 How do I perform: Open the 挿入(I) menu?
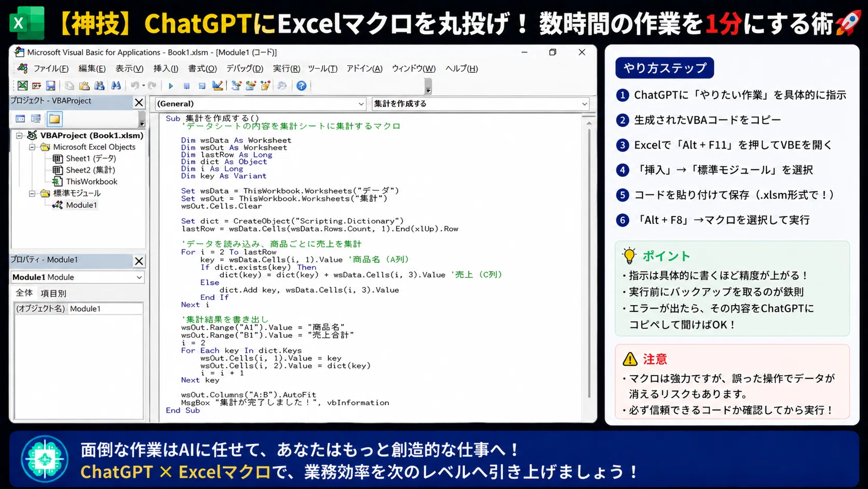point(166,69)
